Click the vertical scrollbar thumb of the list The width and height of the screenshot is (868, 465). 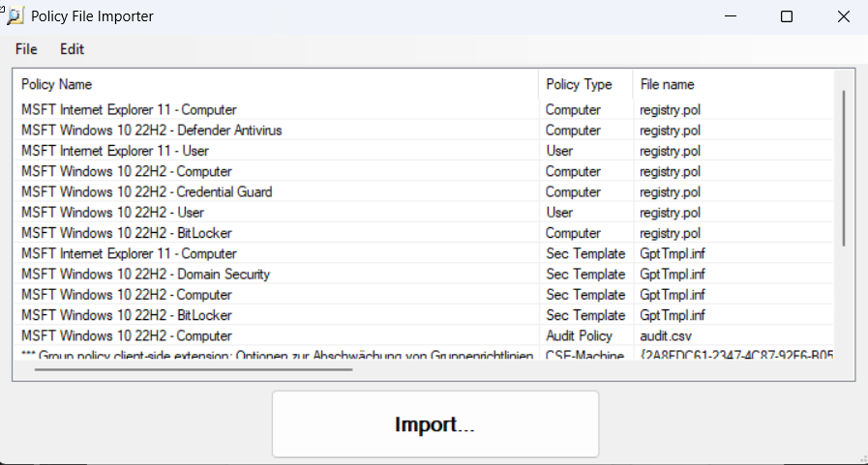pos(844,168)
